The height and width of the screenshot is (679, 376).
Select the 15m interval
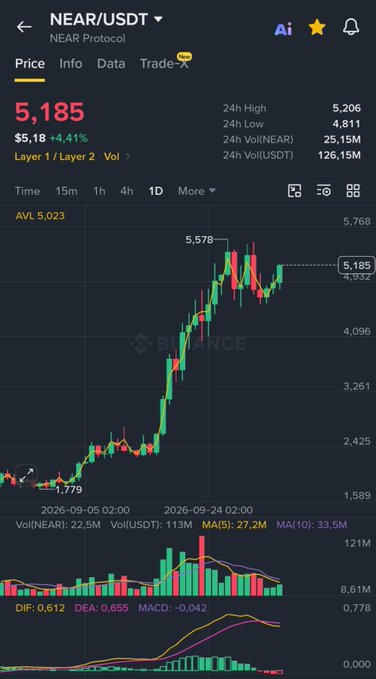[66, 191]
